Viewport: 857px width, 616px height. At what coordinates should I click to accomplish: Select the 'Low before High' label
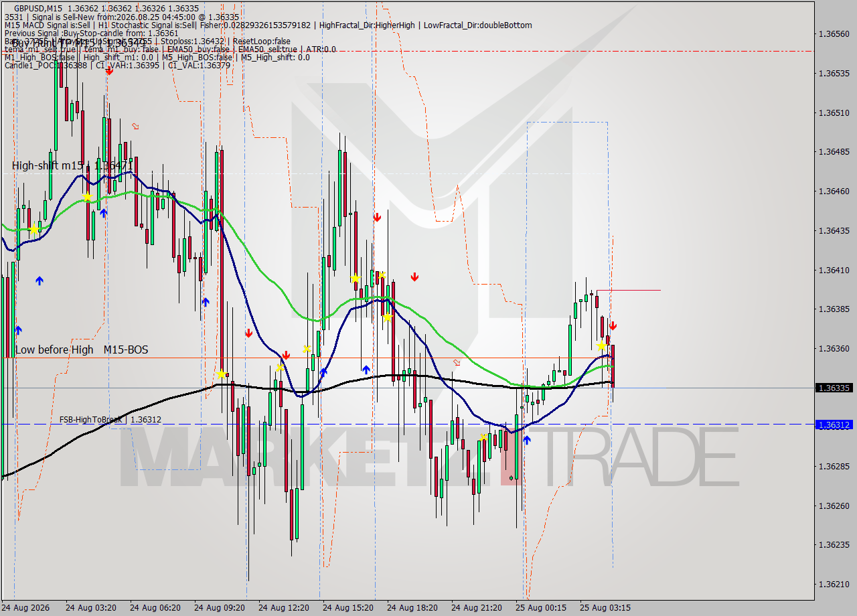coord(54,350)
